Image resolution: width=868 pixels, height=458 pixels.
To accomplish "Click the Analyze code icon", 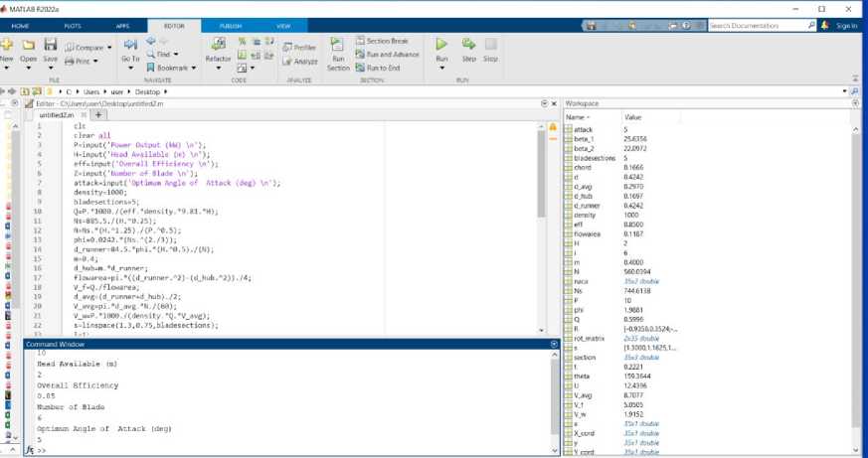I will 299,62.
